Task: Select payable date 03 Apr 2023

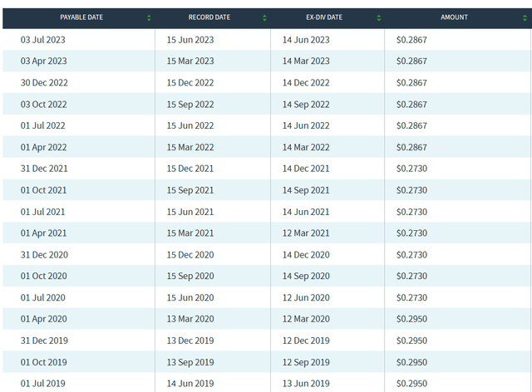Action: pos(43,61)
